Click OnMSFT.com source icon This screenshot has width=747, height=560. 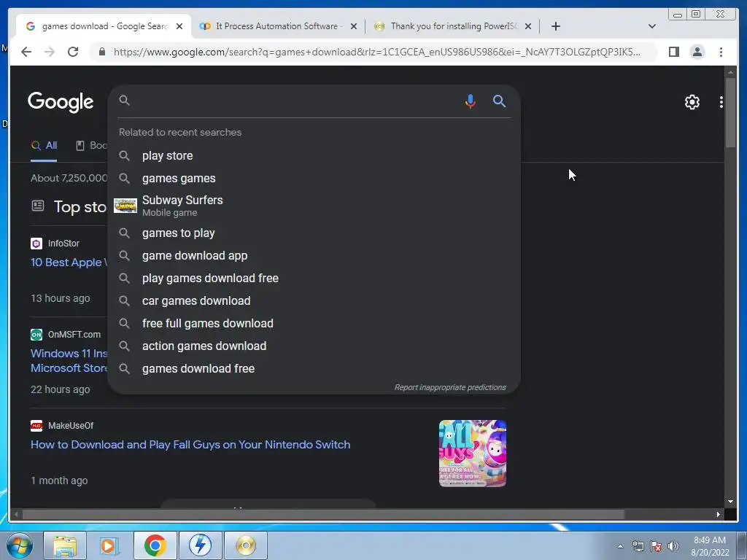(36, 335)
